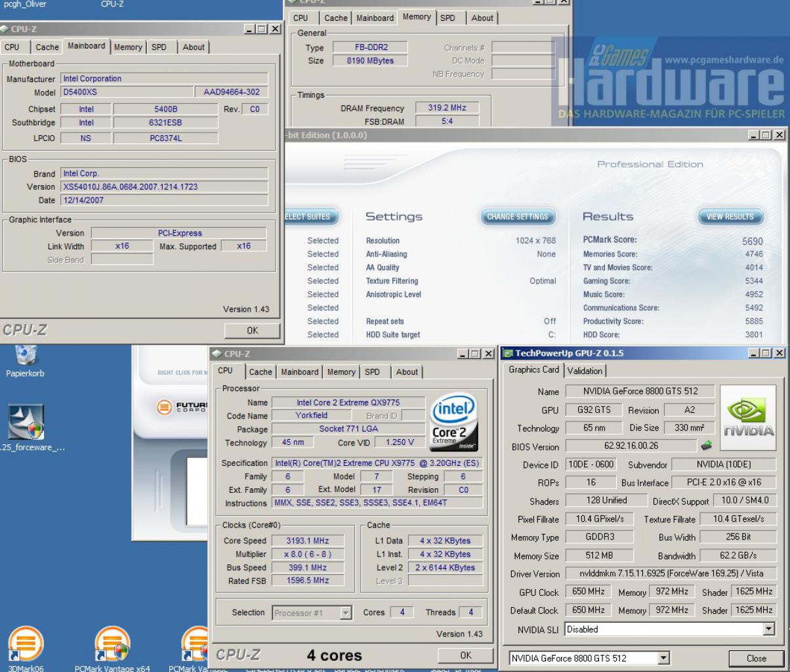Click the Core Speed value 3193.1 MHz
The width and height of the screenshot is (790, 672).
pos(308,541)
